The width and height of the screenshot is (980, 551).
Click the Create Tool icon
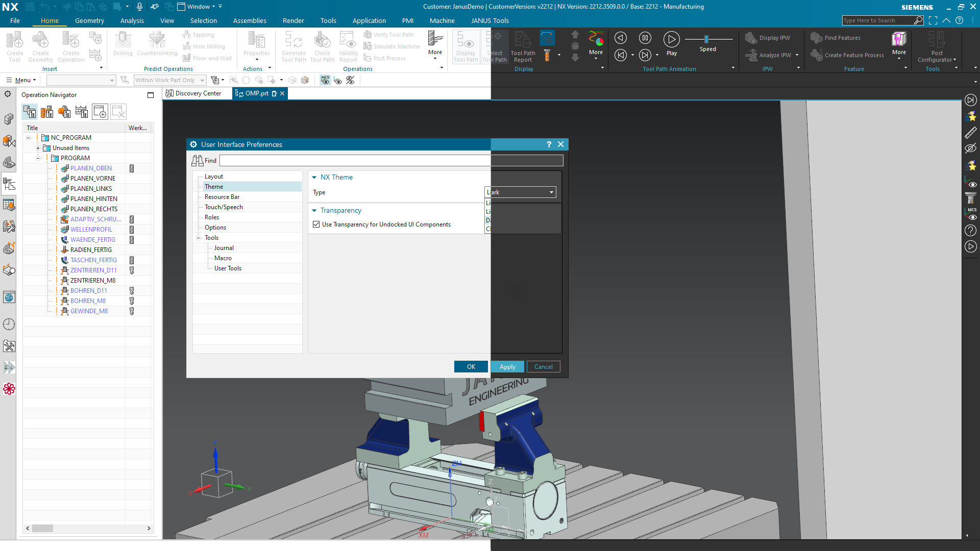(x=15, y=40)
